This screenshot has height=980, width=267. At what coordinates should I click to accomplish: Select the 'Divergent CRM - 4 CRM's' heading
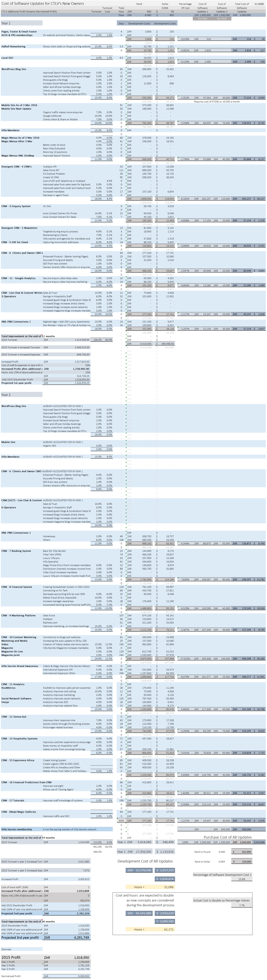pos(16,167)
